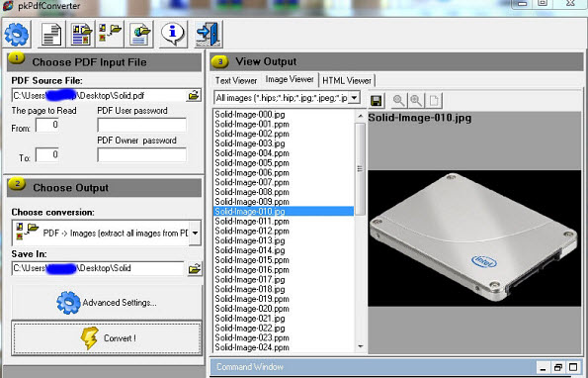Click the From page number field

click(47, 125)
